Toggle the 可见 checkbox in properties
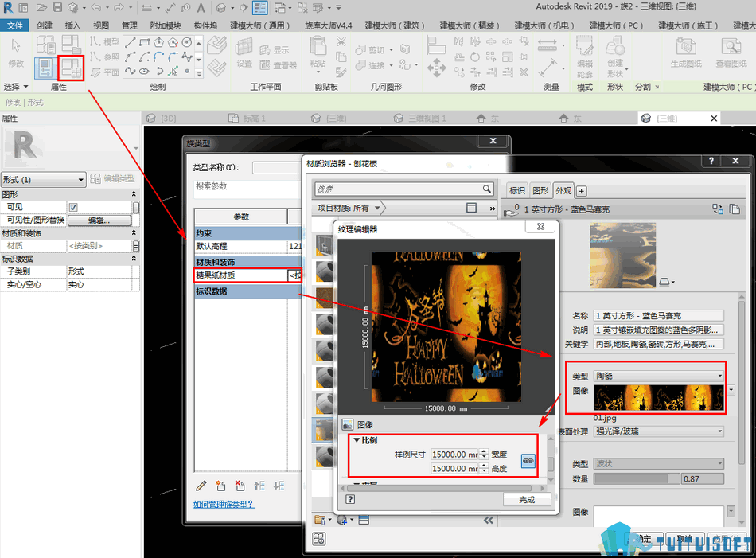756x558 pixels. click(73, 207)
